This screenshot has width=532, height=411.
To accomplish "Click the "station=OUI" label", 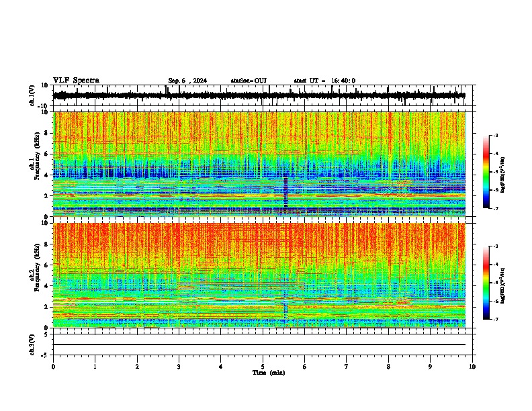I will [x=249, y=81].
